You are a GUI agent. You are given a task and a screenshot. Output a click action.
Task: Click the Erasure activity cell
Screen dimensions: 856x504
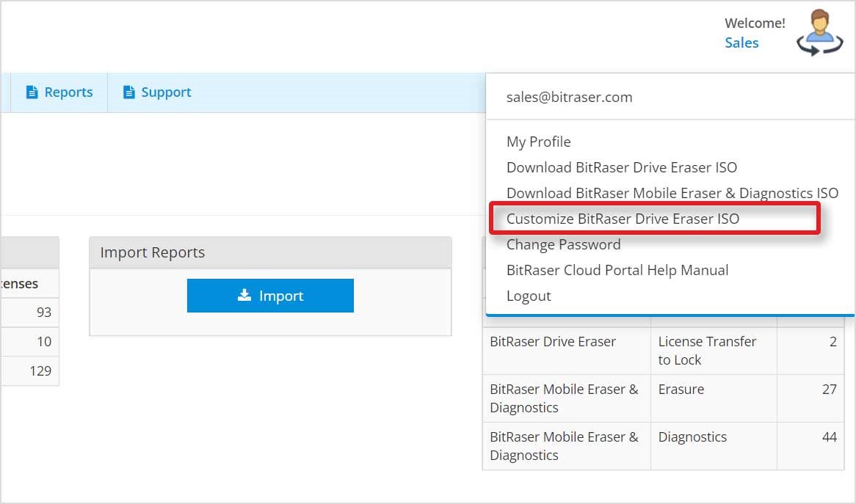(x=714, y=398)
